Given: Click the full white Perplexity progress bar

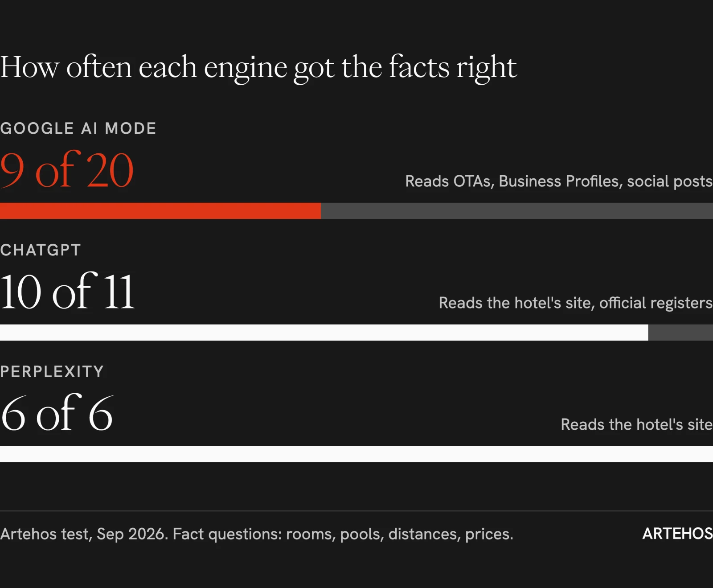Looking at the screenshot, I should 356,454.
